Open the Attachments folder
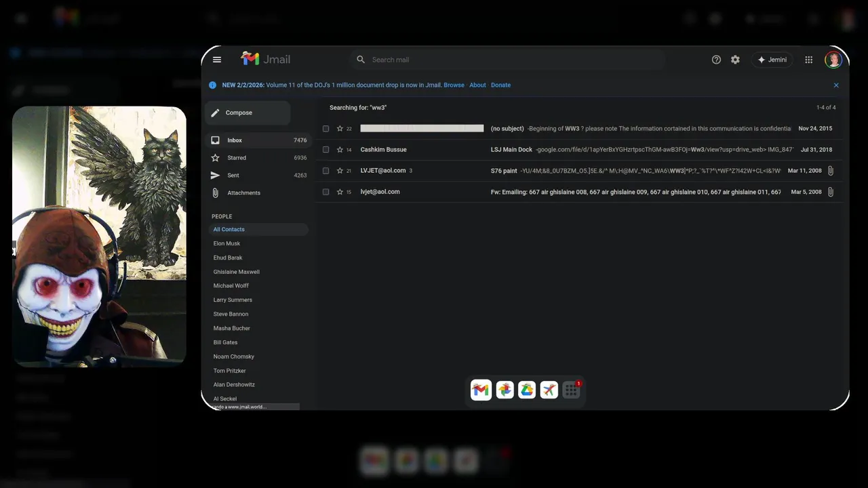868x488 pixels. (x=258, y=193)
